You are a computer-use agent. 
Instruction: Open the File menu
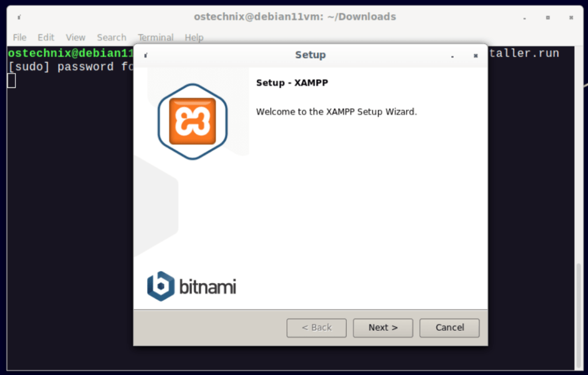[x=20, y=37]
